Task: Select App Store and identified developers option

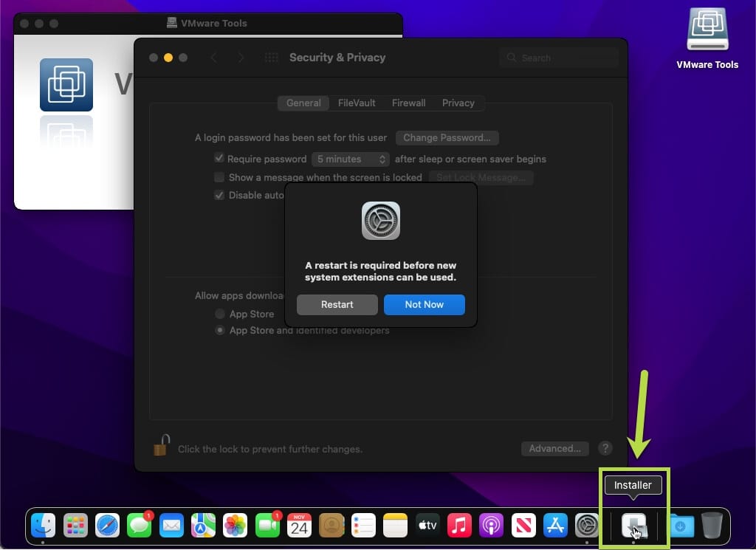Action: 220,330
